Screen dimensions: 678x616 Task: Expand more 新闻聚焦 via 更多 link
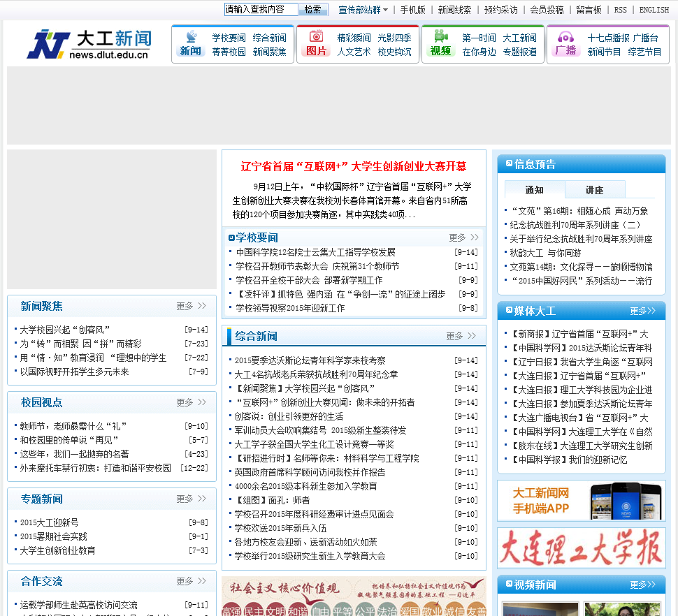coord(191,307)
